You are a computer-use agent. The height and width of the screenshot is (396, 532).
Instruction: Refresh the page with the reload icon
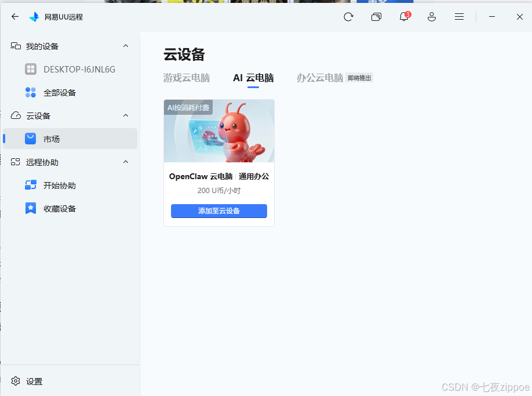coord(348,17)
